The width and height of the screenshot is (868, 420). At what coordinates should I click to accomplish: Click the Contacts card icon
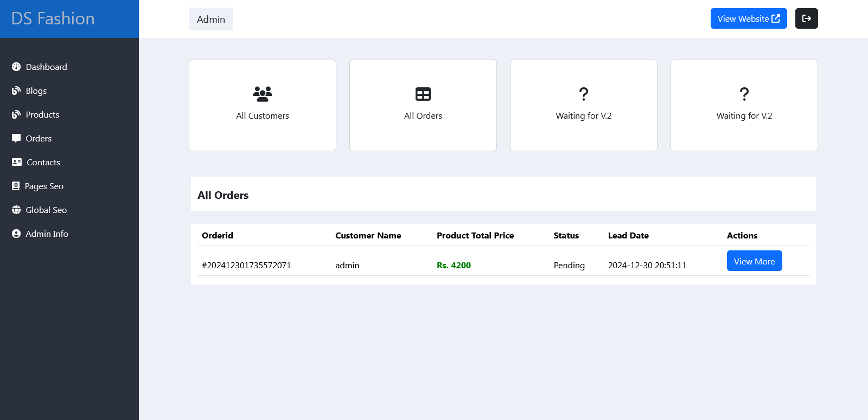pyautogui.click(x=17, y=162)
